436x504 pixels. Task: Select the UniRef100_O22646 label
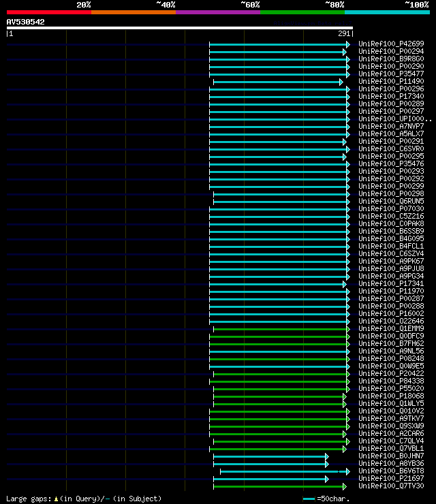(x=391, y=321)
